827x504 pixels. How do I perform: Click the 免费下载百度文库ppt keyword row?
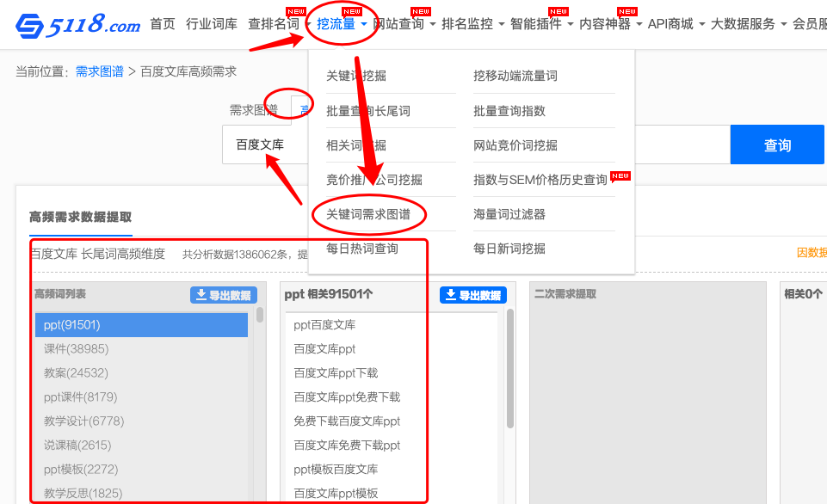pyautogui.click(x=391, y=421)
